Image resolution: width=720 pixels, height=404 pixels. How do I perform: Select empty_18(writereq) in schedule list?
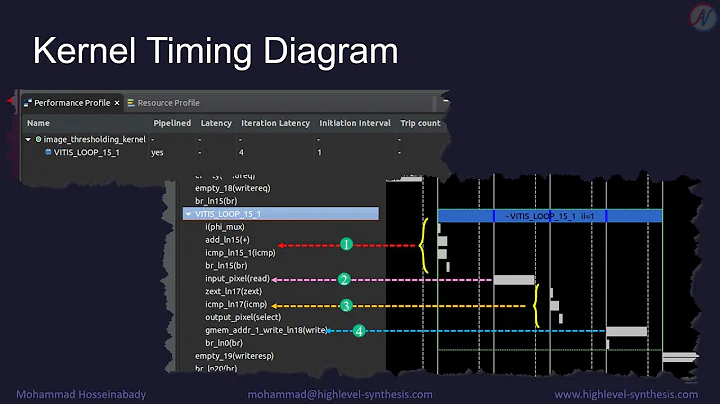233,188
